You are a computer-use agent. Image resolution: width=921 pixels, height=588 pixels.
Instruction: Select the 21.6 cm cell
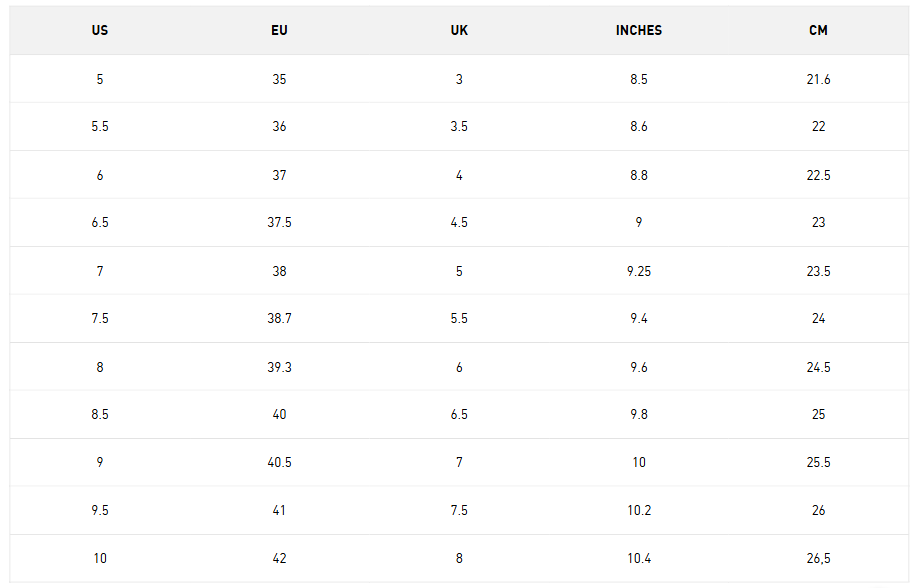pos(818,79)
